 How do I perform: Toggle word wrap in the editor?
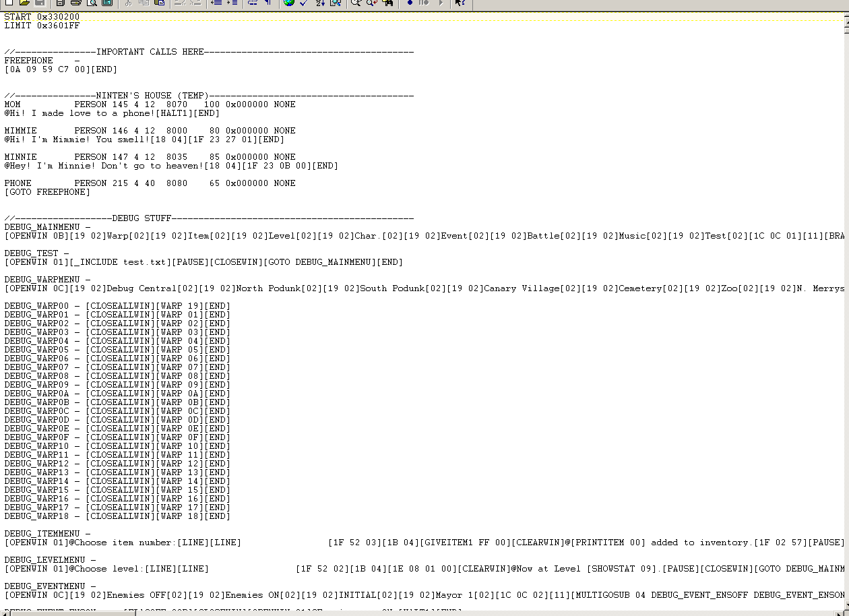pos(253,3)
